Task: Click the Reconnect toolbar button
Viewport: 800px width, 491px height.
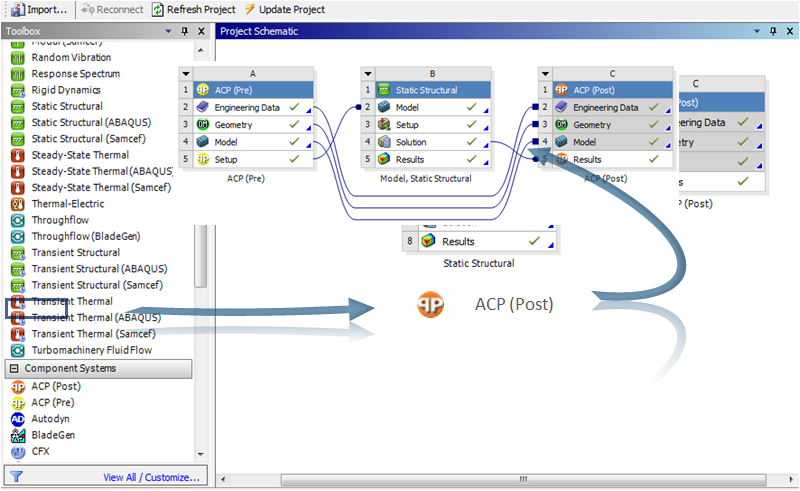Action: 112,9
